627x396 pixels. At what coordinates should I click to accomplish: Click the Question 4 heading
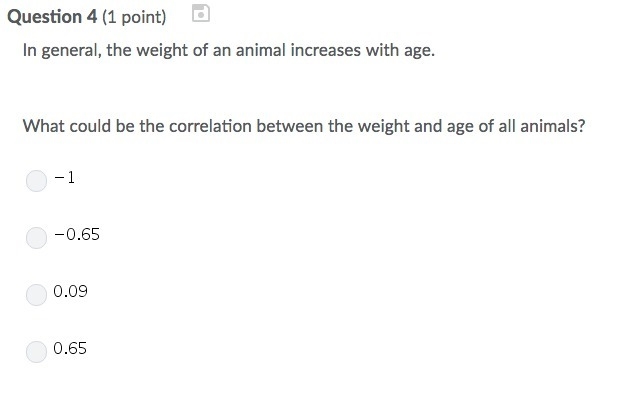coord(52,17)
